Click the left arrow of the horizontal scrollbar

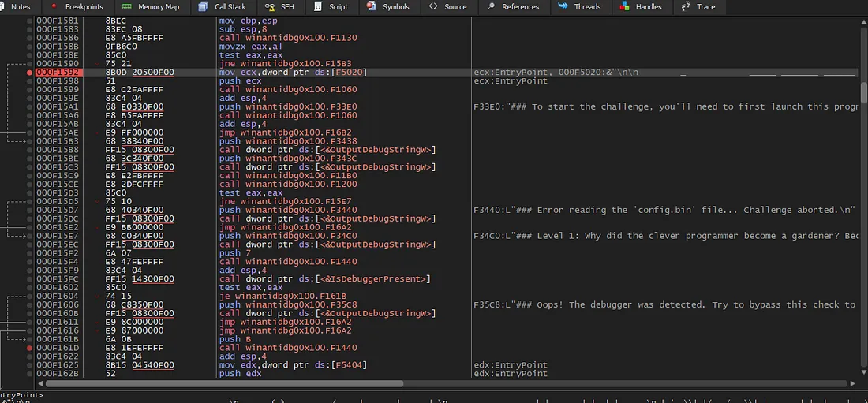(x=41, y=383)
